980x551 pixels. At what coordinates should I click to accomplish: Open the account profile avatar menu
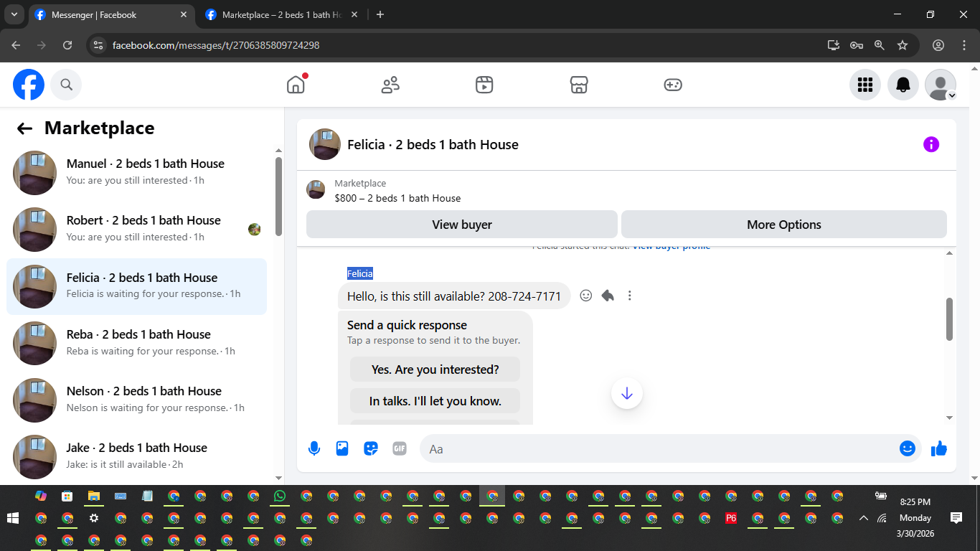[x=941, y=85]
